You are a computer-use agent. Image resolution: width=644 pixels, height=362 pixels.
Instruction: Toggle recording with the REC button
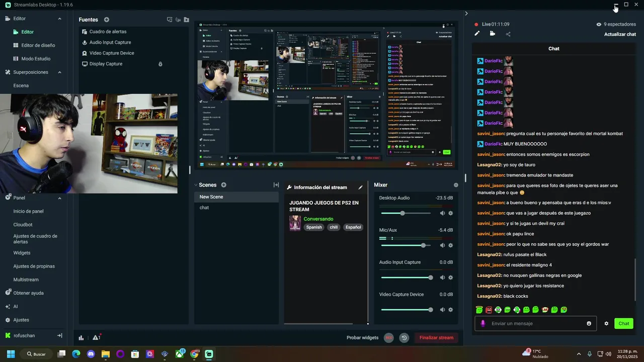[389, 338]
